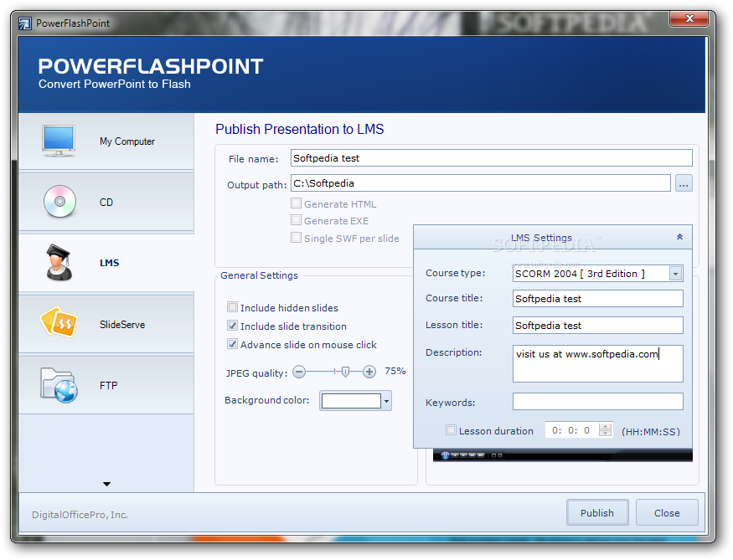Click the white background color swatch
This screenshot has width=733, height=560.
point(351,401)
